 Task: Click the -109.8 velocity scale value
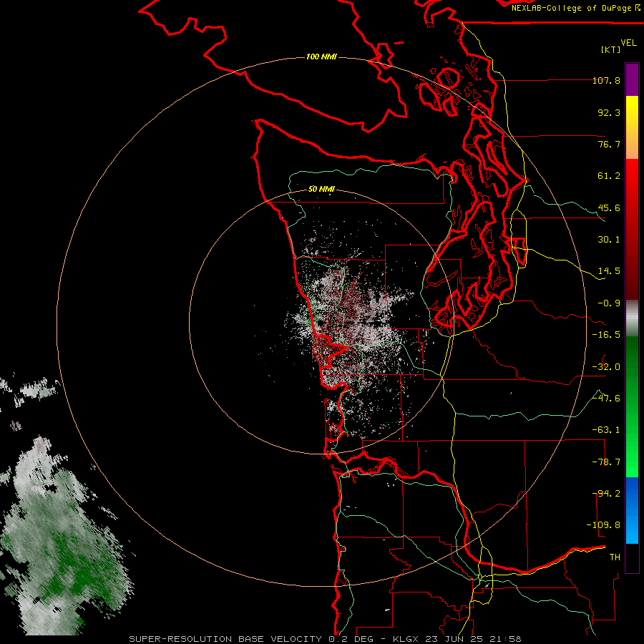(x=604, y=525)
